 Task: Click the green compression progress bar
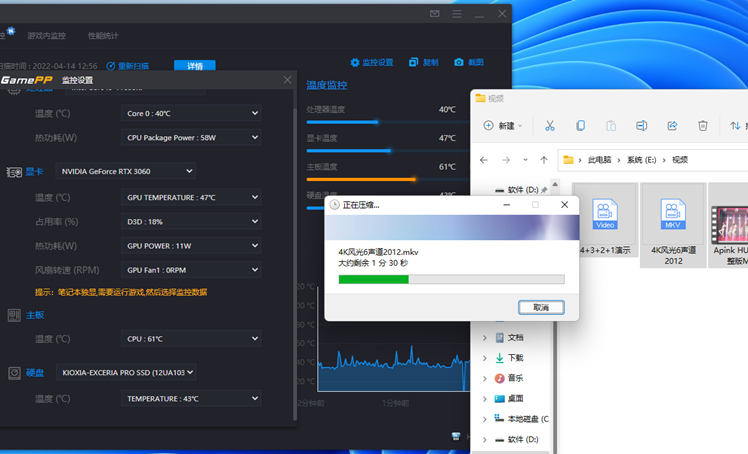[374, 279]
